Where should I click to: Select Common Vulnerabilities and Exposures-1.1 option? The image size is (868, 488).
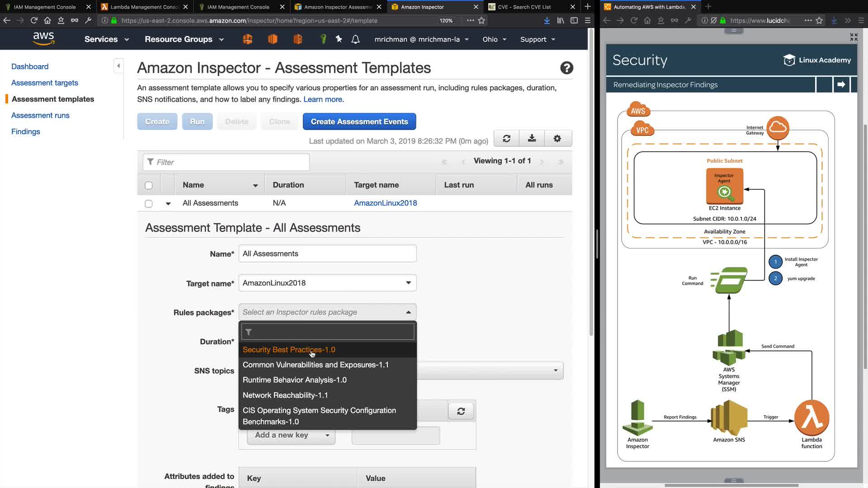316,365
